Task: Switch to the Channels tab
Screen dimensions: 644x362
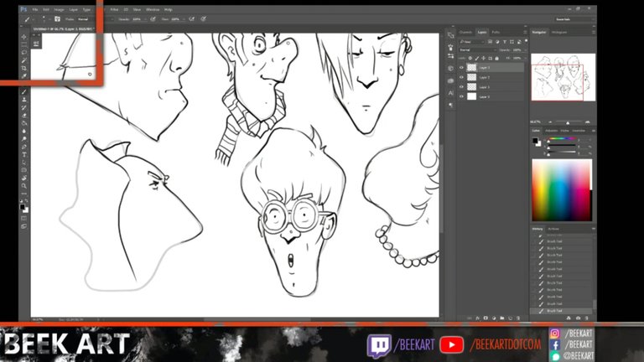Action: (465, 32)
